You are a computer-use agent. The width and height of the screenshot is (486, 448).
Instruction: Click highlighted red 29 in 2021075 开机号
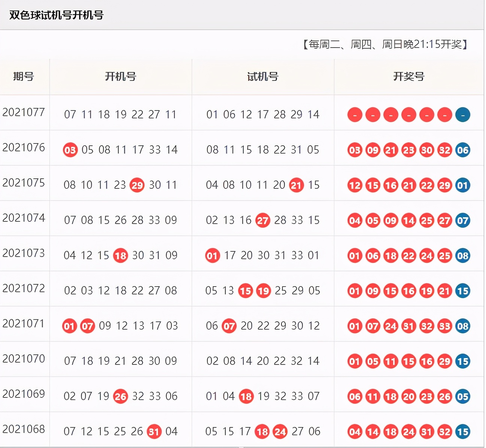(x=137, y=185)
